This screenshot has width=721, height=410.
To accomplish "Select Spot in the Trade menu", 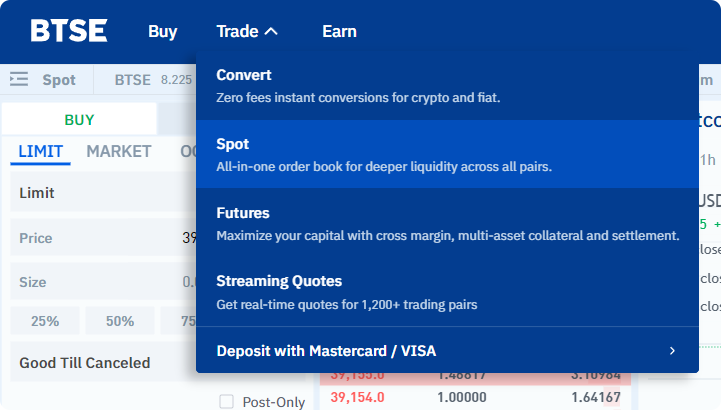I will [447, 154].
